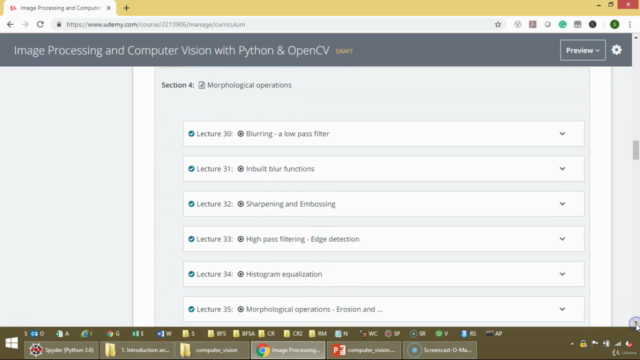
Task: Click the course title heading
Action: pos(171,50)
